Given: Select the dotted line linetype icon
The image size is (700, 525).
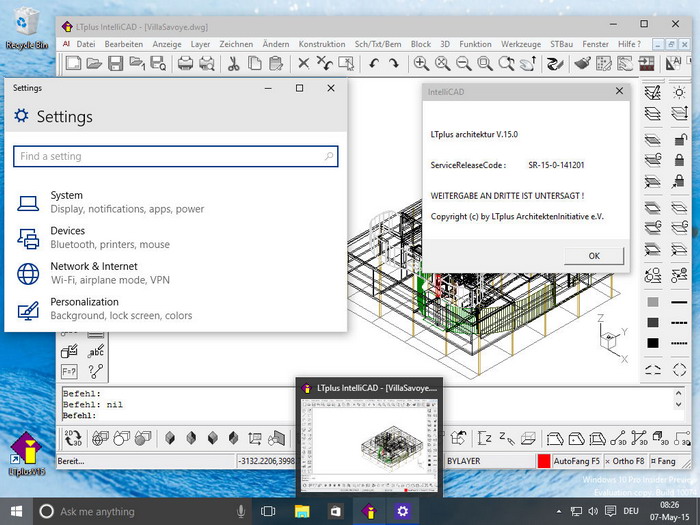Looking at the screenshot, I should coord(679,343).
